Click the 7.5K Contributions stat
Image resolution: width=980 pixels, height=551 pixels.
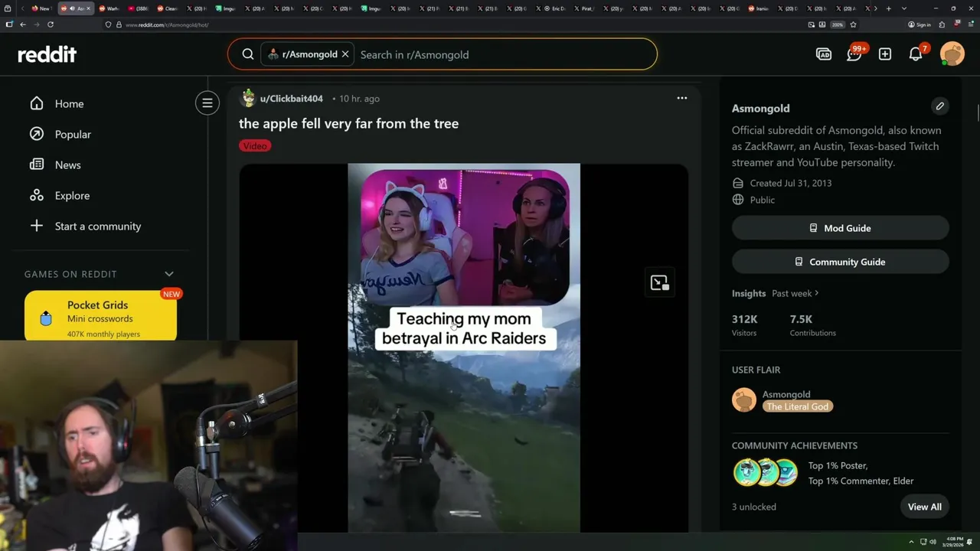click(812, 325)
